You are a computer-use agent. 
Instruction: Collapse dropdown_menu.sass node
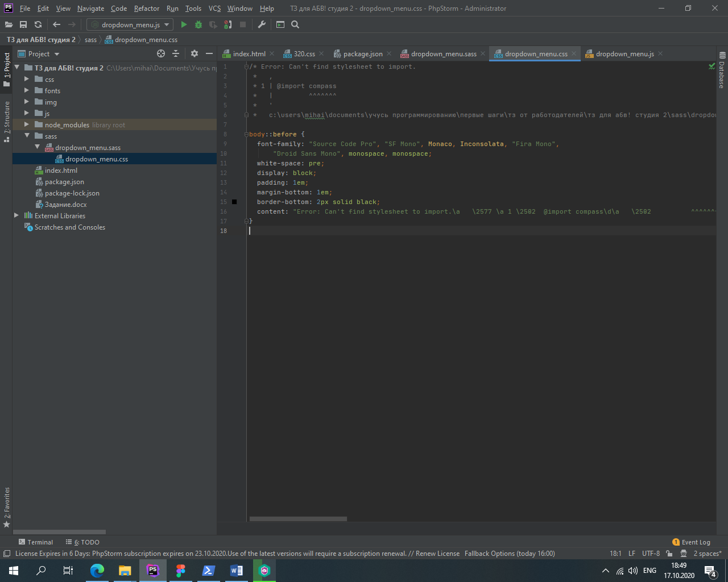coord(37,147)
